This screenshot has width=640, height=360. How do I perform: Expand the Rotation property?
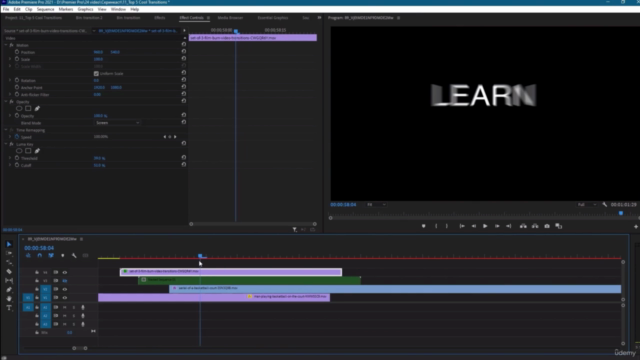[10, 80]
